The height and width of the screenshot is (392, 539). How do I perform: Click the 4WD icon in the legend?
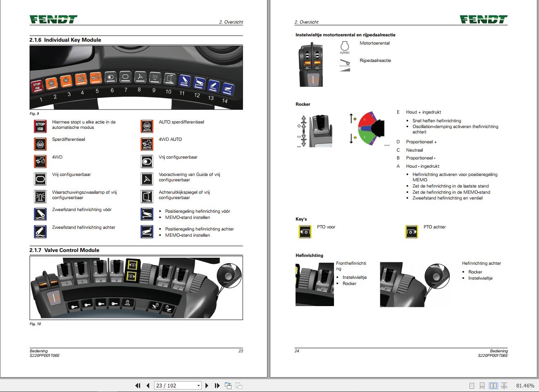pyautogui.click(x=40, y=161)
